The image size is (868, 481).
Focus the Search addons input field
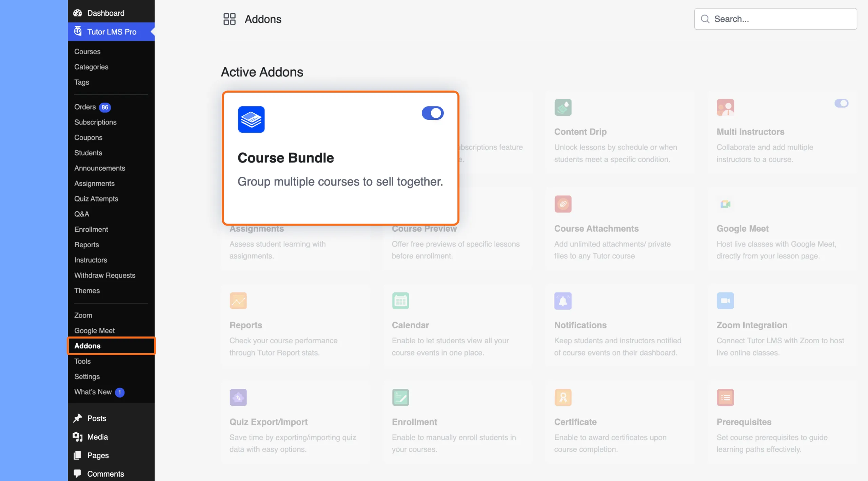point(775,19)
